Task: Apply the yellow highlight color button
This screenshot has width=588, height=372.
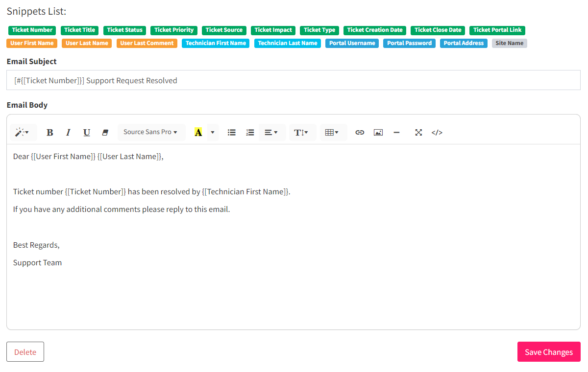Action: click(198, 132)
